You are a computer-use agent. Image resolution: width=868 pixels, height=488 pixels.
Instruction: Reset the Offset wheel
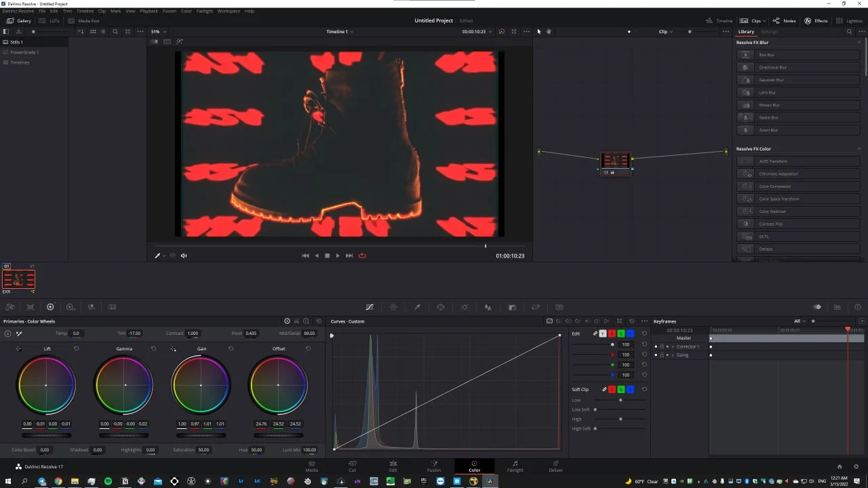308,348
